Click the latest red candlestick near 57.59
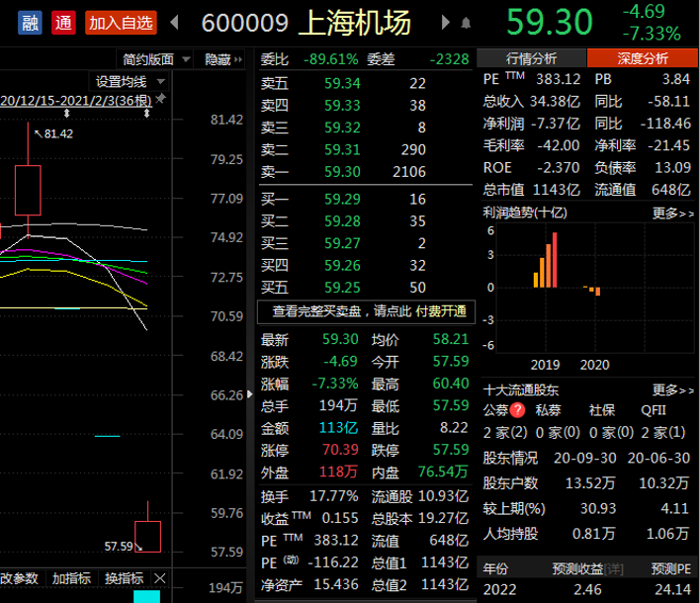The width and height of the screenshot is (700, 603). tap(147, 536)
